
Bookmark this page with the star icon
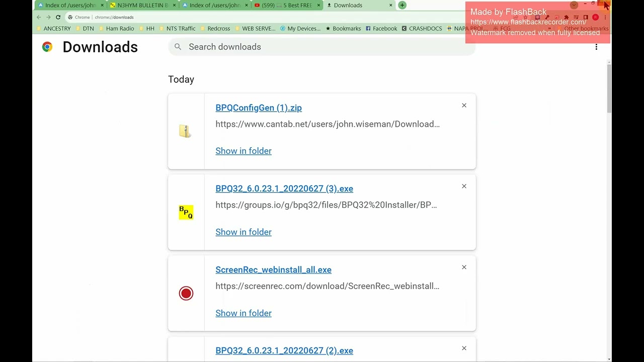[525, 17]
